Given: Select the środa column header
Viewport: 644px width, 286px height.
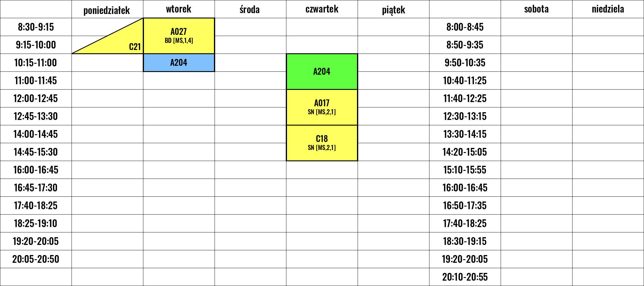Looking at the screenshot, I should (250, 9).
